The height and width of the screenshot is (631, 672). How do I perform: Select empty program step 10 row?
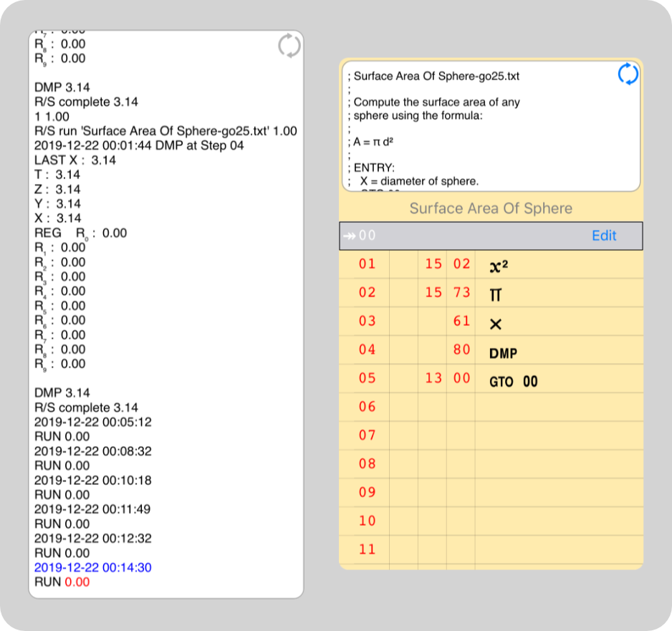click(491, 521)
